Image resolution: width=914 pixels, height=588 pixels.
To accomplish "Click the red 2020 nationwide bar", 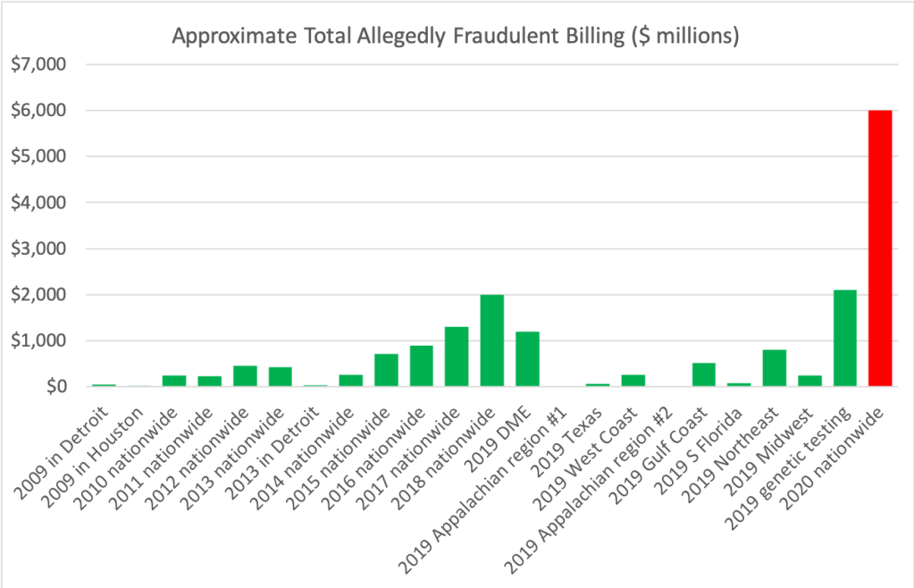I will pos(880,248).
